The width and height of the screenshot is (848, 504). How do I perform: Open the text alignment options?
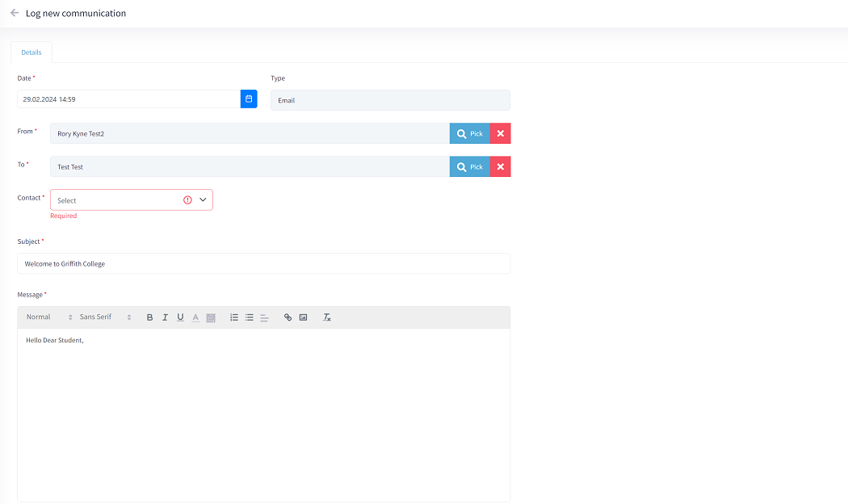pos(264,317)
